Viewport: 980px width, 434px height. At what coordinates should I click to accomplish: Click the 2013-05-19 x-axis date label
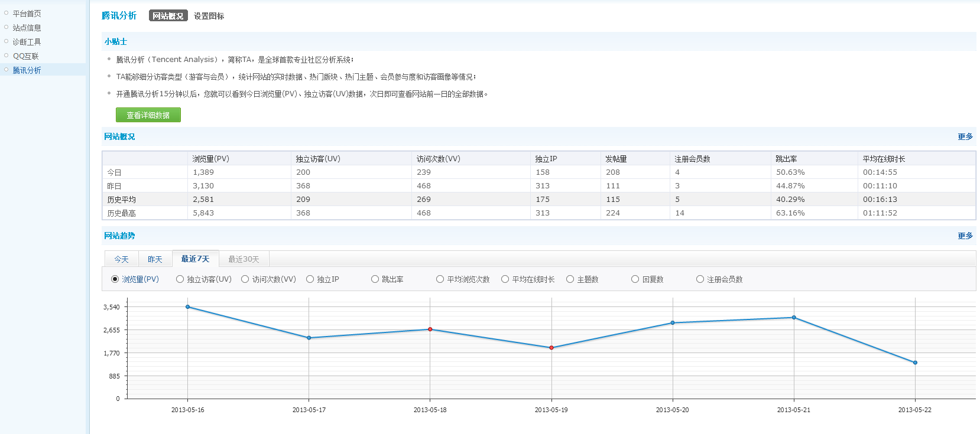(551, 410)
